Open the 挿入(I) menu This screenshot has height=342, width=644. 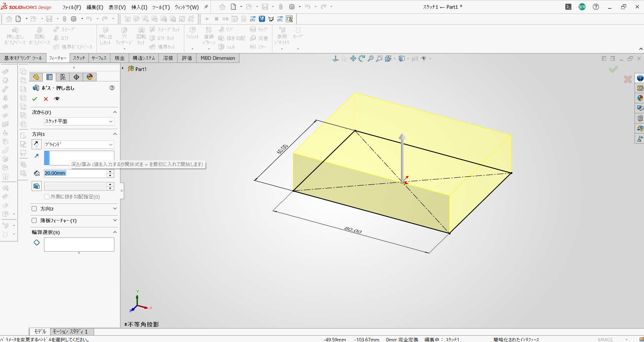click(139, 7)
